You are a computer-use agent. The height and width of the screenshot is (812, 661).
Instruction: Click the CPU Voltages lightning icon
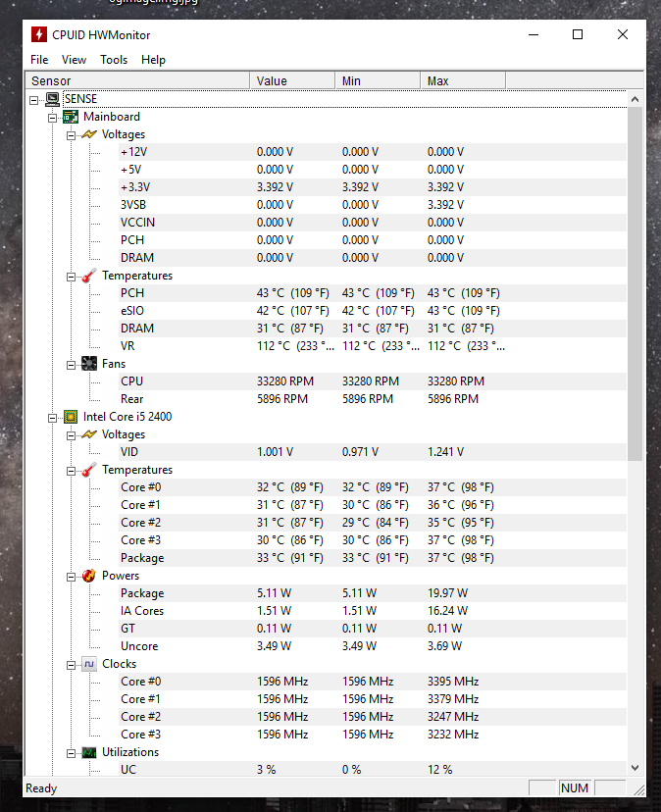tap(89, 434)
